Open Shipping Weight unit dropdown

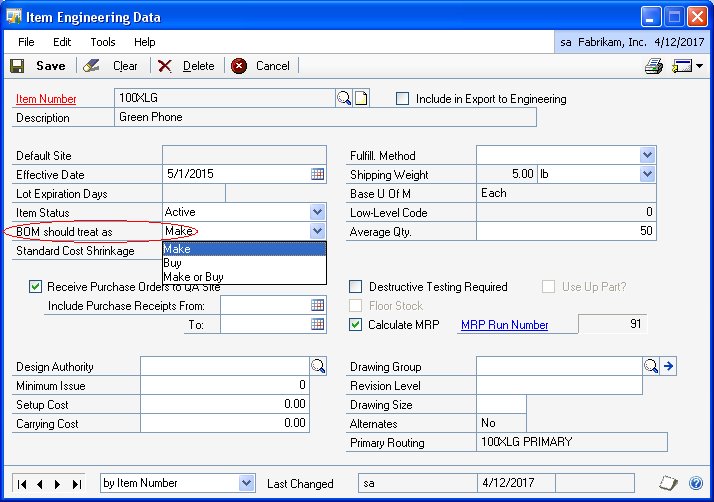click(647, 174)
